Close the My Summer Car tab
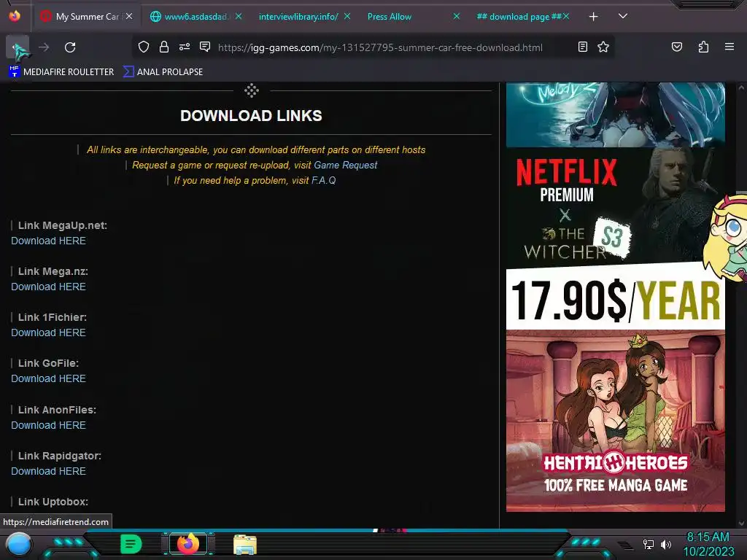This screenshot has width=747, height=560. 129,17
